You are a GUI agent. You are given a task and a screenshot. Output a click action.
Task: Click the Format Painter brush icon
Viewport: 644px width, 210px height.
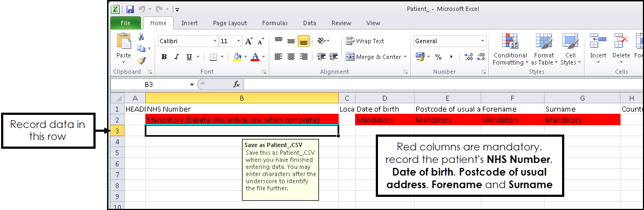(141, 60)
